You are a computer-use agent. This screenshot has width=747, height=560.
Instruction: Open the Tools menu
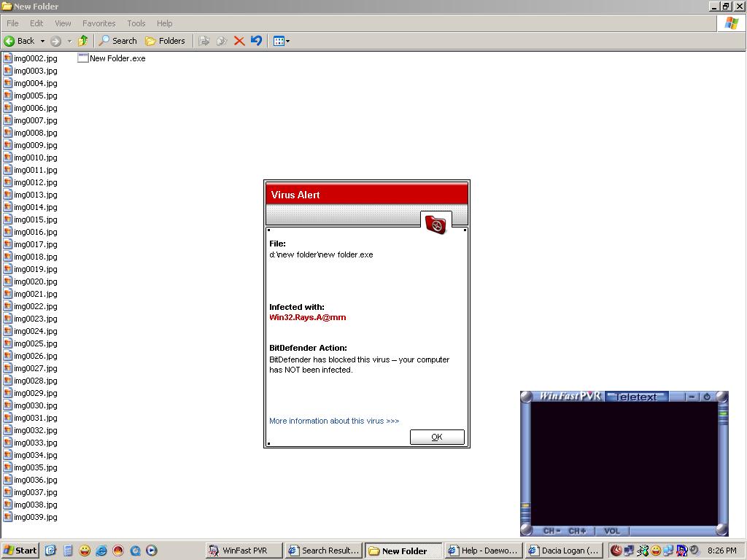[136, 23]
